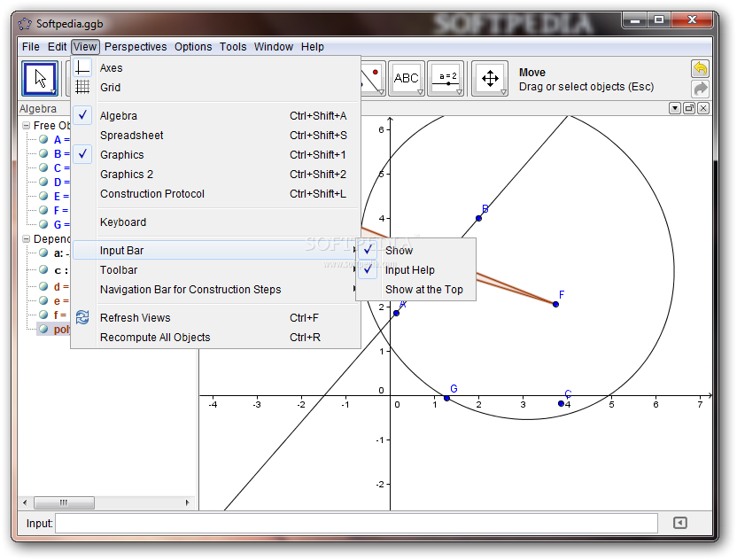737x560 pixels.
Task: Click the Refresh Views icon
Action: [x=82, y=317]
